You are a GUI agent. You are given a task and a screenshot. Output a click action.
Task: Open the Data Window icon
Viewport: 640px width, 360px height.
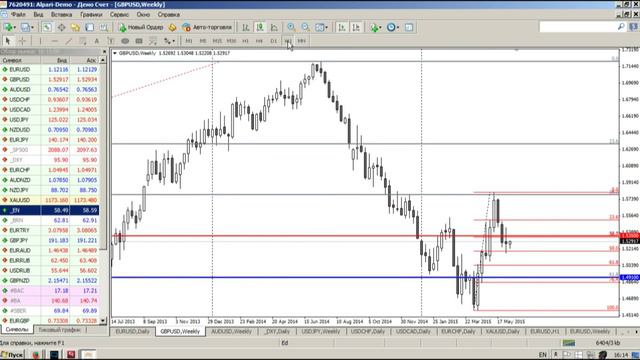coord(61,27)
